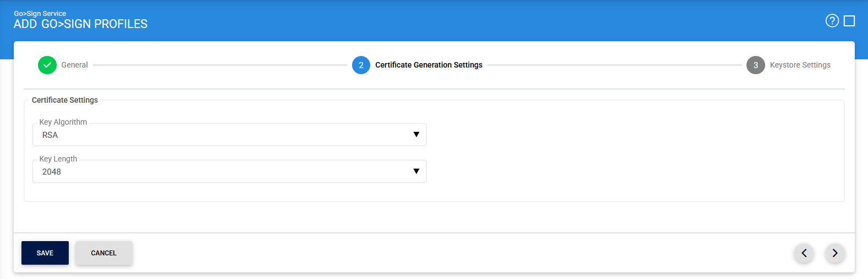
Task: Open the help question mark icon
Action: point(832,21)
